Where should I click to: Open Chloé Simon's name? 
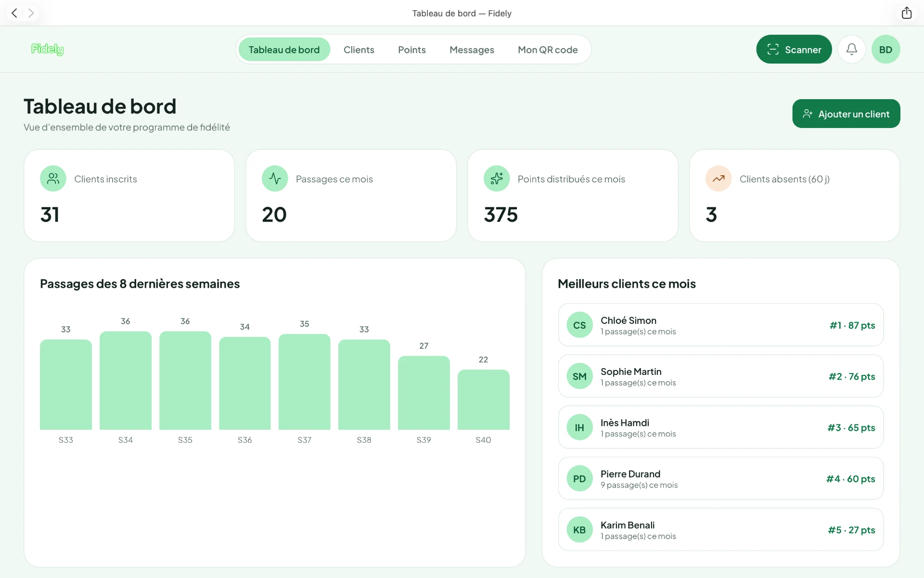click(628, 320)
